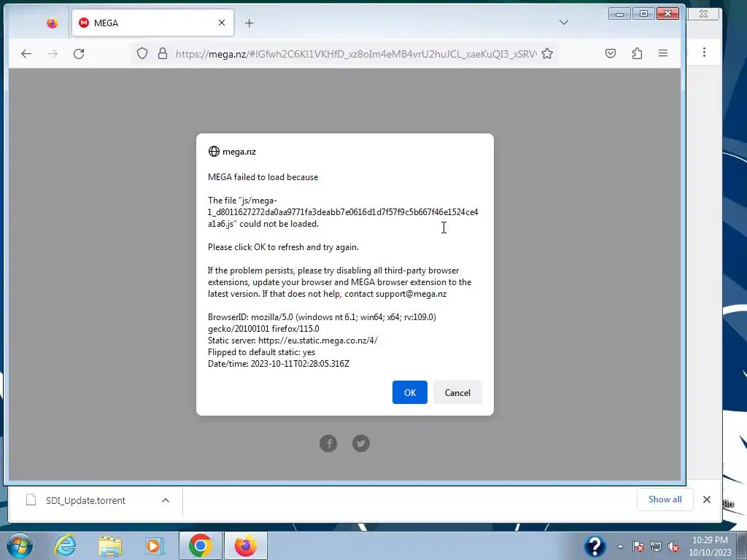Image resolution: width=747 pixels, height=560 pixels.
Task: Click Show all downloads in Chrome
Action: (665, 499)
